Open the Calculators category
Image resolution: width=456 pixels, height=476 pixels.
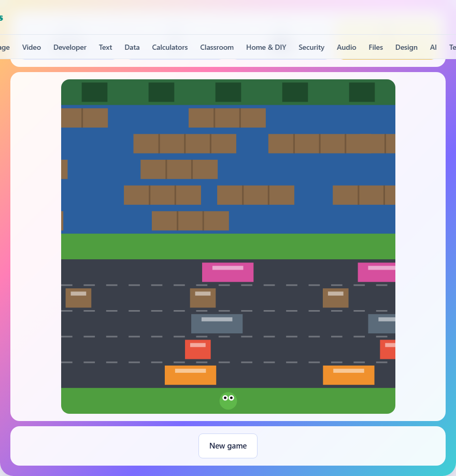pos(170,47)
